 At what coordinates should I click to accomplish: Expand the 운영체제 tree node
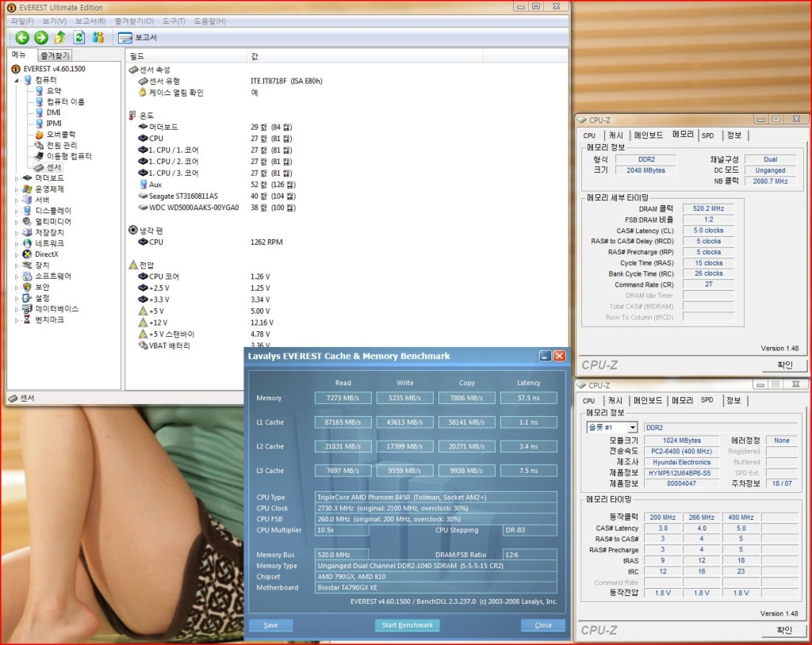(x=17, y=189)
